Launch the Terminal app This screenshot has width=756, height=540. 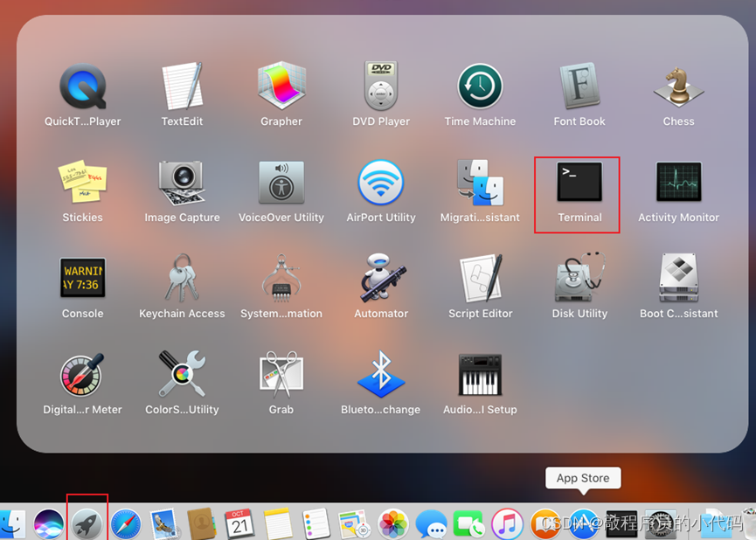point(579,181)
